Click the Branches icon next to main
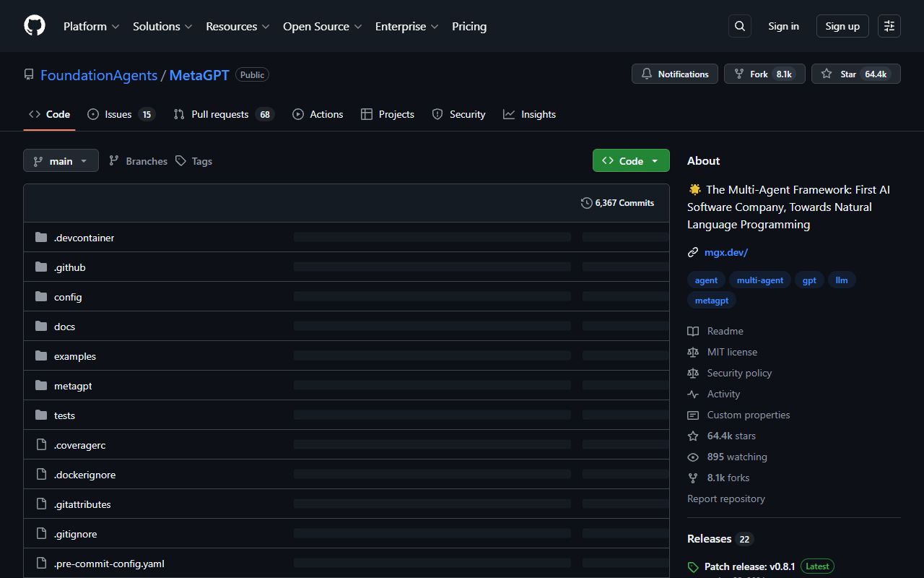The width and height of the screenshot is (924, 578). pos(114,160)
